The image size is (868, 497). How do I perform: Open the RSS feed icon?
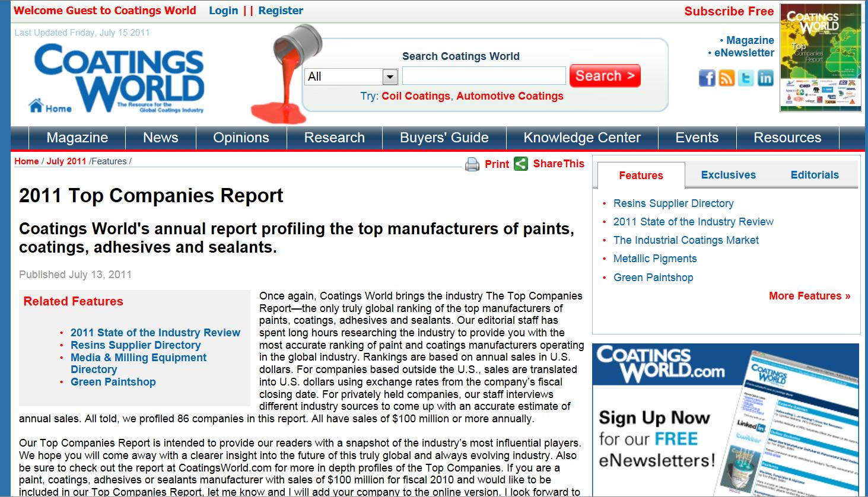[726, 78]
